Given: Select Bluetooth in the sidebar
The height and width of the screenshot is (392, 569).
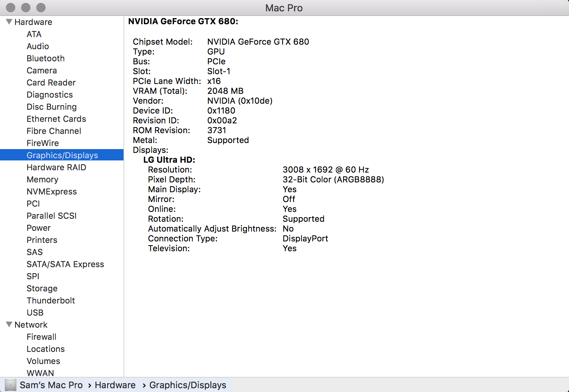Looking at the screenshot, I should (45, 58).
